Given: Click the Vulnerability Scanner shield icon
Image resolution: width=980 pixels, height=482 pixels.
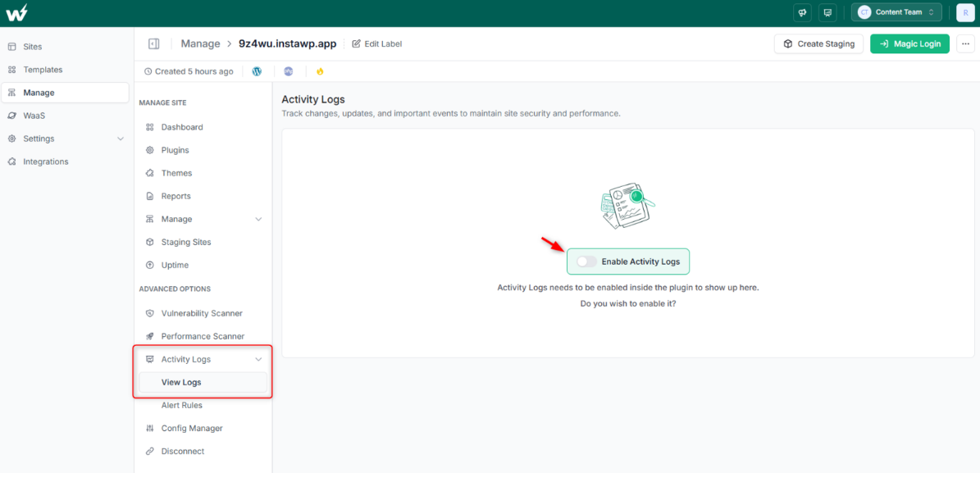Looking at the screenshot, I should (x=150, y=313).
